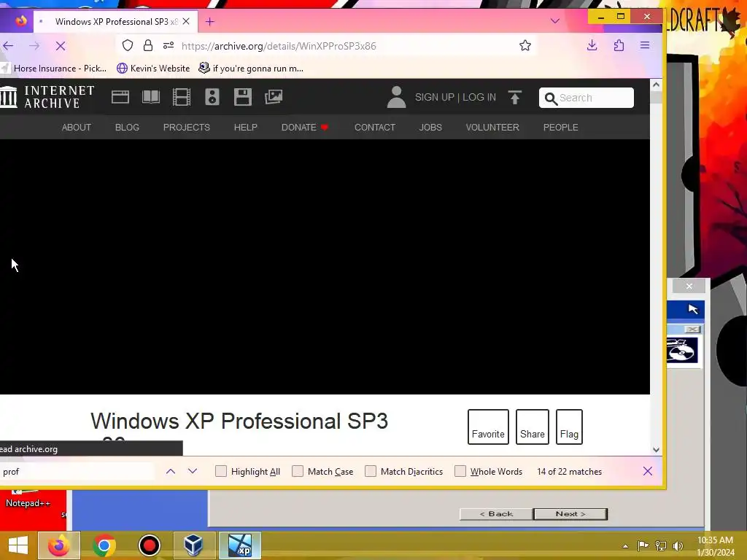Open a new tab with the plus button
The image size is (747, 560).
click(x=209, y=21)
